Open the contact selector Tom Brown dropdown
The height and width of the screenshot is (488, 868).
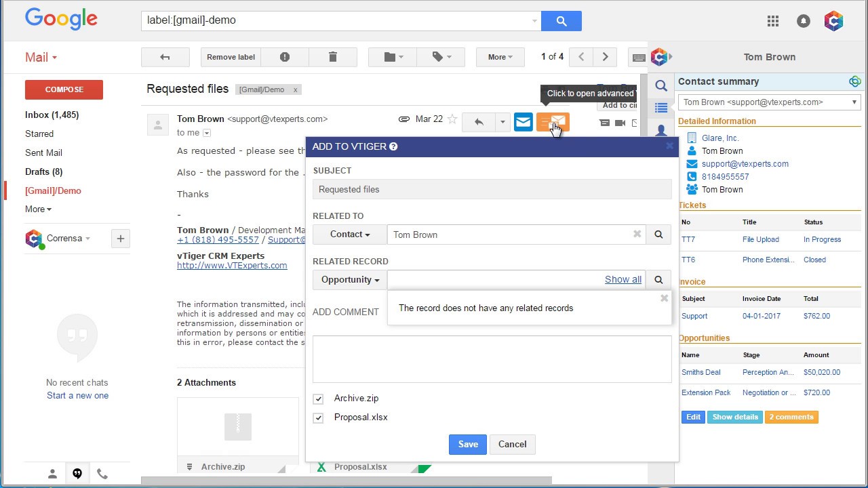point(770,102)
